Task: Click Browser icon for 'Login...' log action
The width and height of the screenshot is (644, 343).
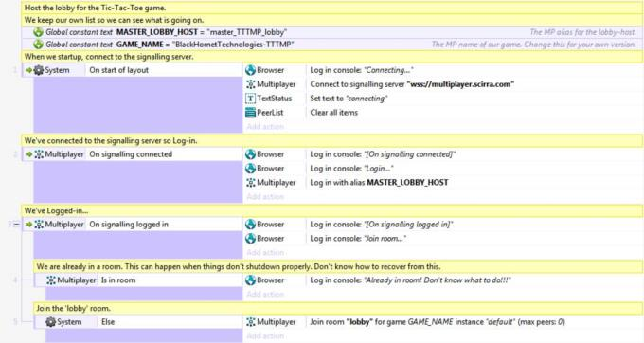Action: (251, 169)
